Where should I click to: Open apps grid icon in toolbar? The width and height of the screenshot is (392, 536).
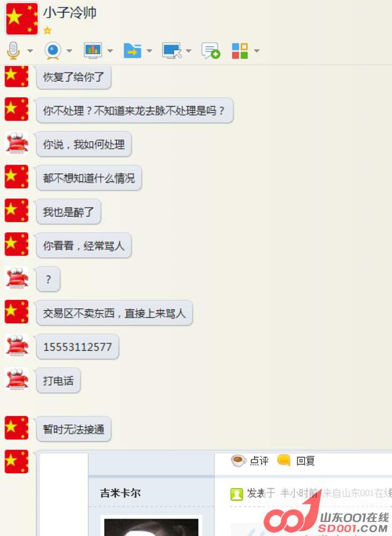tap(240, 51)
